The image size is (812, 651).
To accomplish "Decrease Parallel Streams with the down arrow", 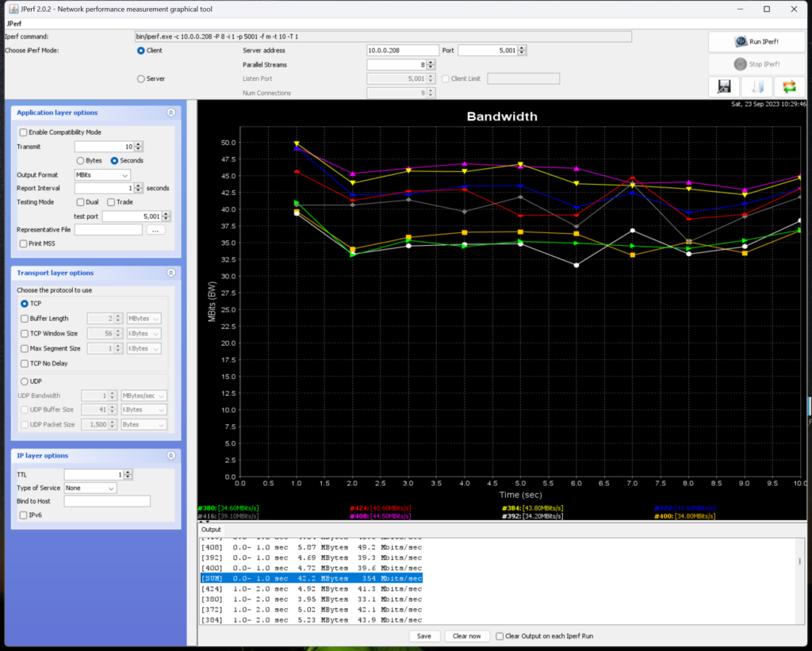I will point(431,67).
